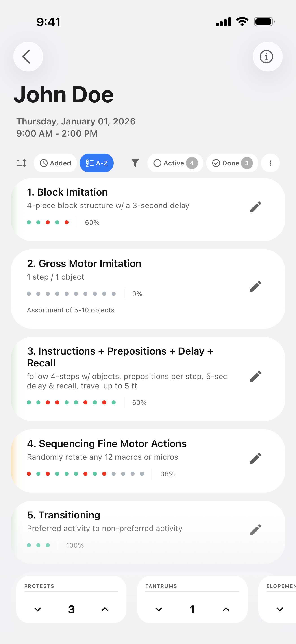Decrease the Elopement count
This screenshot has width=296, height=644.
pos(280,609)
